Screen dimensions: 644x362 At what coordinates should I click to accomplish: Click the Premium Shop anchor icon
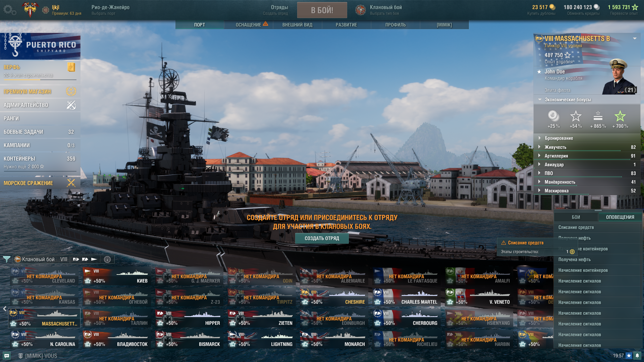pyautogui.click(x=71, y=91)
